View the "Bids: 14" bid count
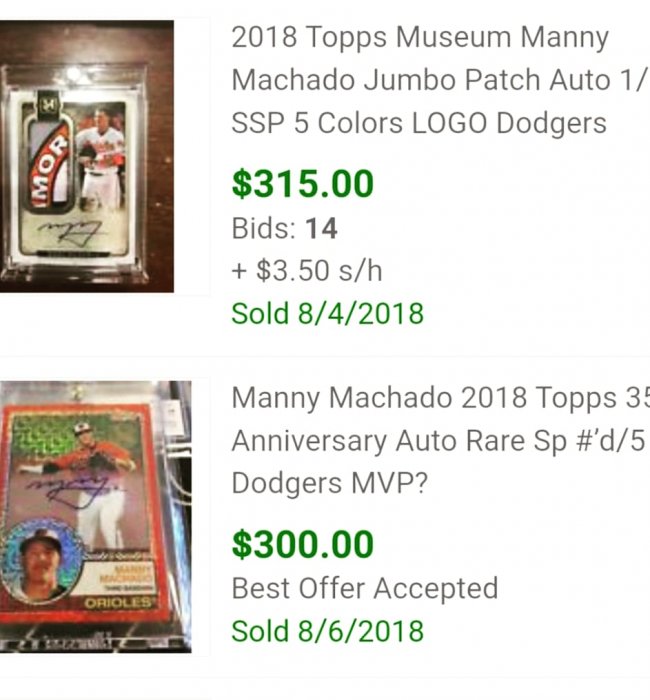The image size is (650, 700). coord(285,229)
